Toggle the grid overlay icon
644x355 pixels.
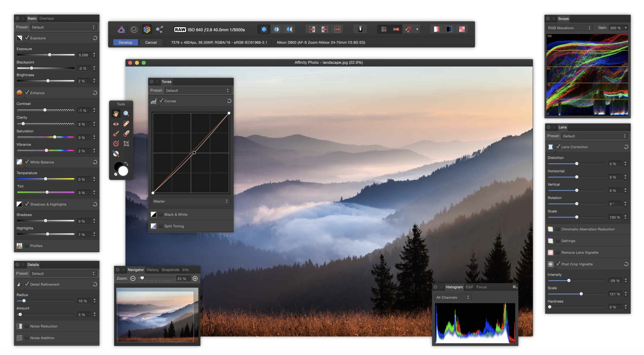coord(384,30)
